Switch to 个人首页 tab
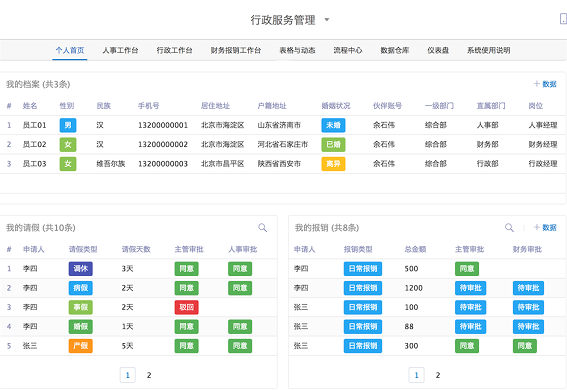567x390 pixels. tap(70, 50)
